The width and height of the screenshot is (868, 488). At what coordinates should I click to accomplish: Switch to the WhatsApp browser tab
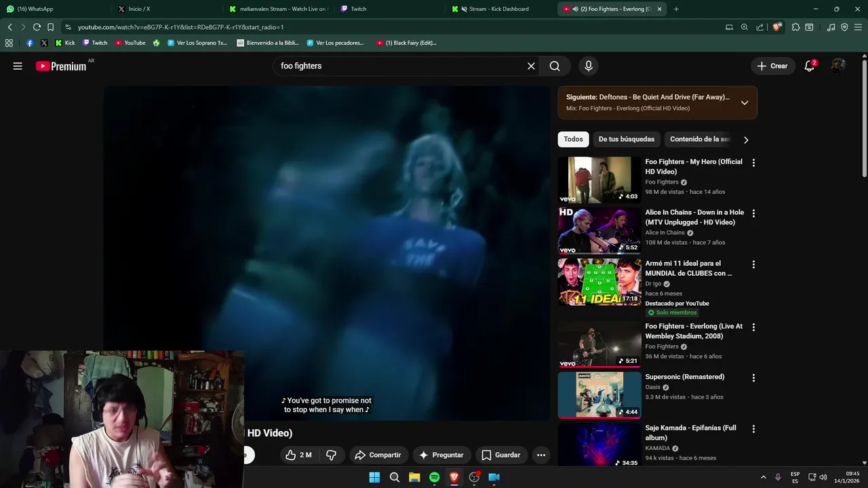[x=54, y=9]
